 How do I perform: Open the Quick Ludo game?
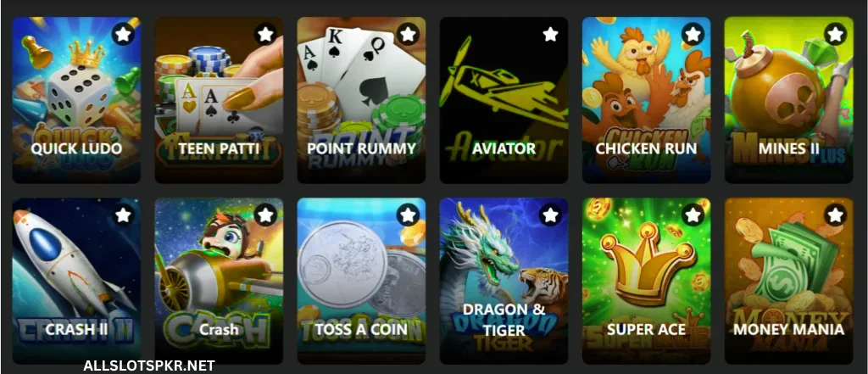[x=76, y=100]
